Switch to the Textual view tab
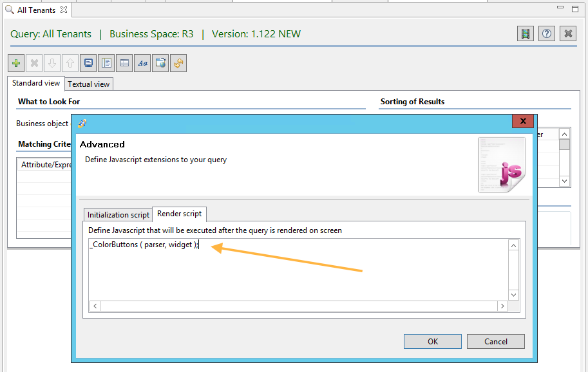The width and height of the screenshot is (588, 372). (88, 84)
